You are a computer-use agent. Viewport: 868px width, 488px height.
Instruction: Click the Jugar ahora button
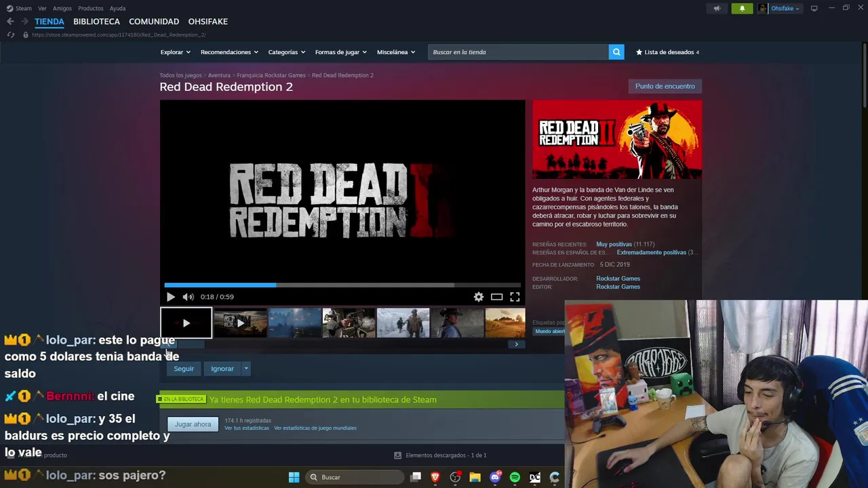pos(193,424)
